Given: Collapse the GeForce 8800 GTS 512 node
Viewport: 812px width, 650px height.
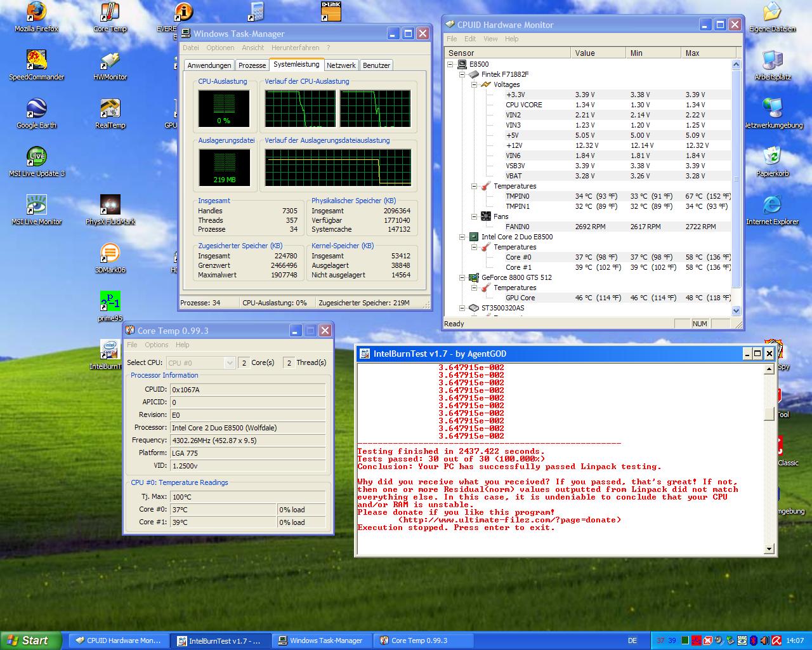Looking at the screenshot, I should pos(462,277).
